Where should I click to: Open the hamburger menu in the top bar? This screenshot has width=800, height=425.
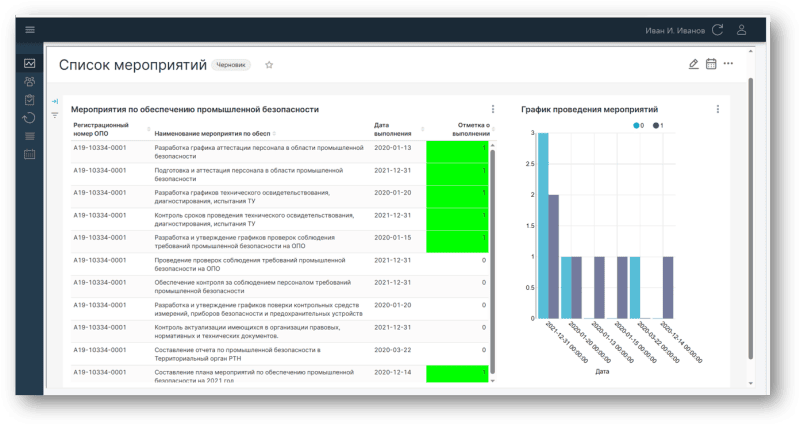tap(30, 30)
